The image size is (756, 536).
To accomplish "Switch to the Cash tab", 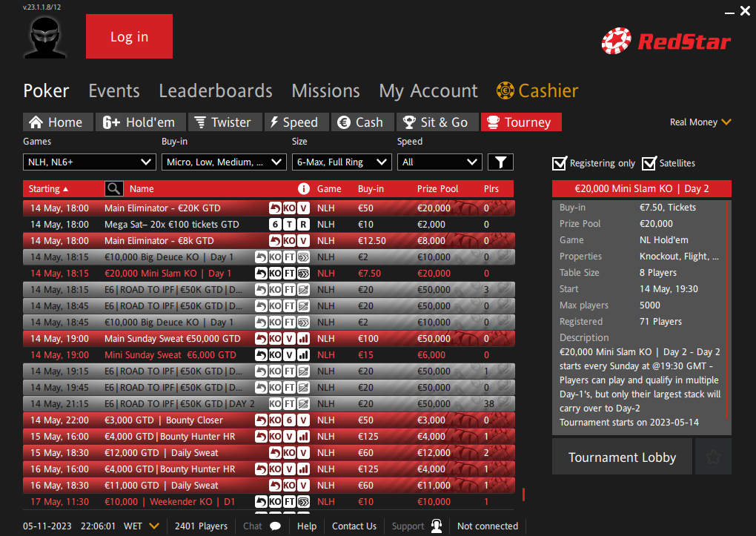I will 362,122.
